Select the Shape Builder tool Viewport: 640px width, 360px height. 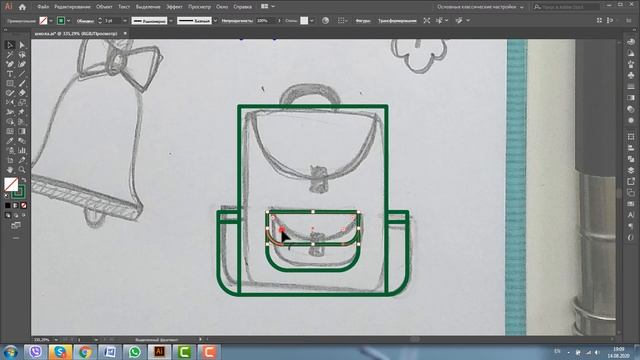pos(10,122)
